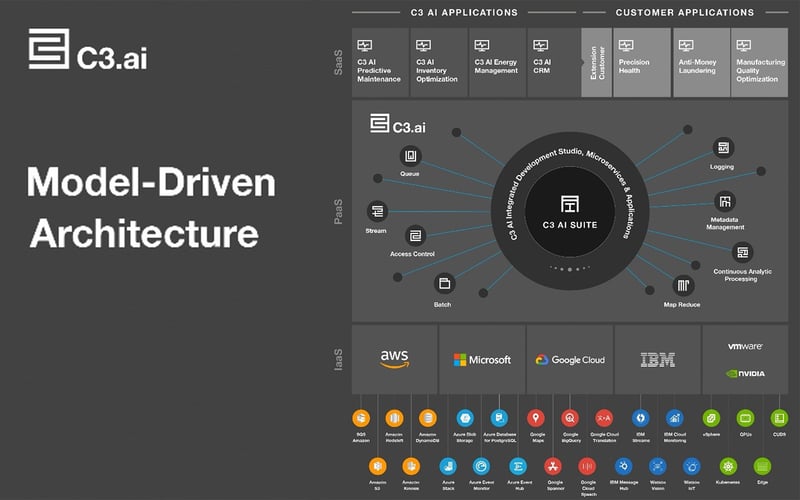This screenshot has height=500, width=800.
Task: Click the 'CUSTOMER APPLICATIONS' heading
Action: (685, 12)
